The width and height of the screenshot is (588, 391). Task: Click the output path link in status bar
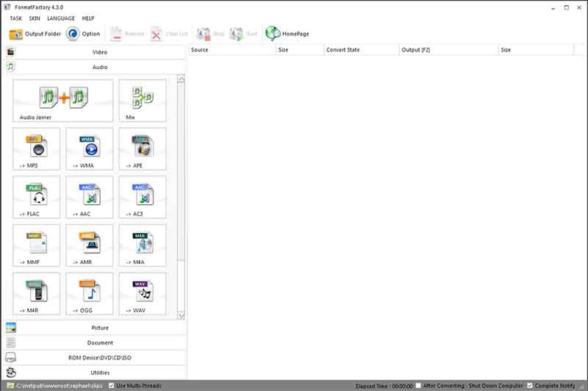click(60, 386)
